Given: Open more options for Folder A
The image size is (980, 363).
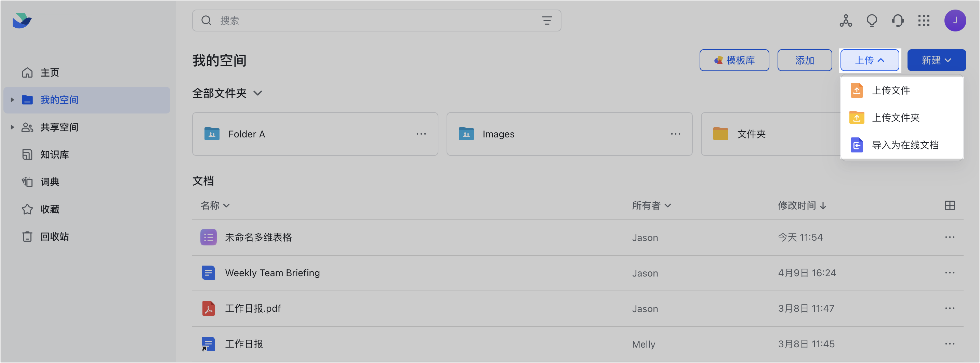Looking at the screenshot, I should (421, 134).
